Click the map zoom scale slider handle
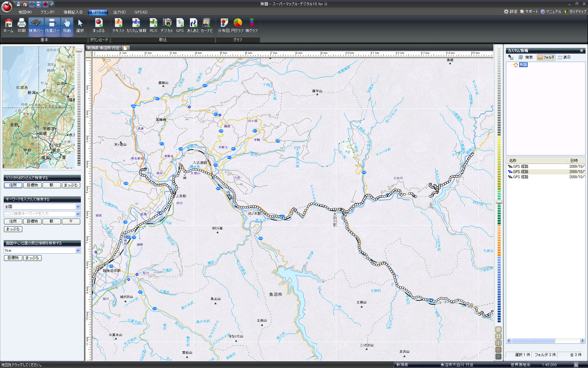The width and height of the screenshot is (588, 368). click(x=499, y=202)
